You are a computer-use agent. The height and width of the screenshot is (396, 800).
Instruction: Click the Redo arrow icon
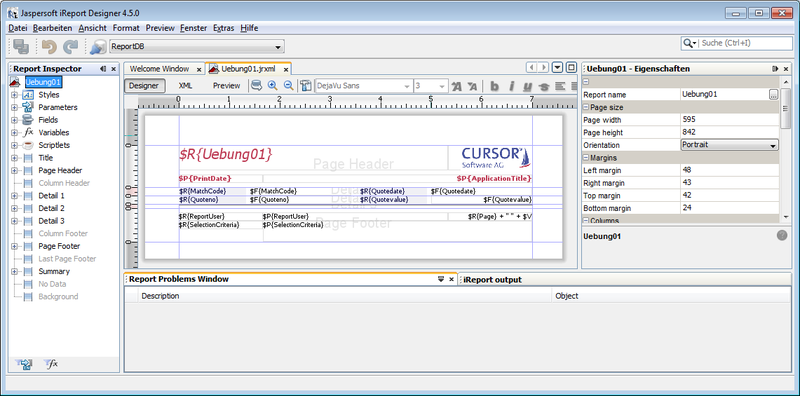70,47
